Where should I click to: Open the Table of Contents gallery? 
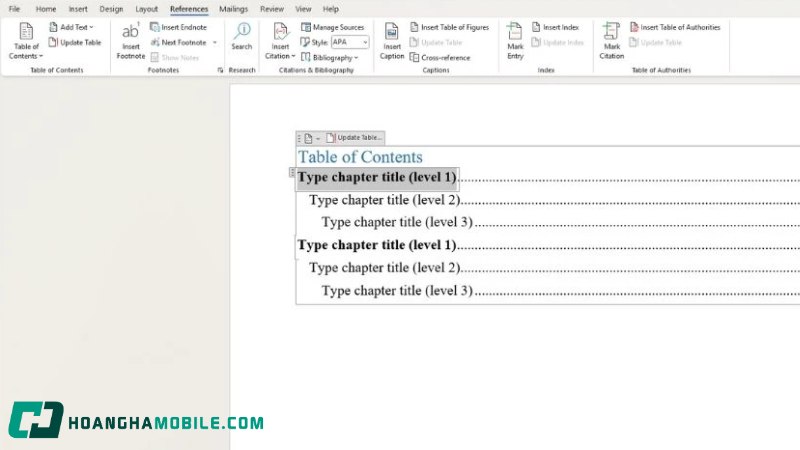(26, 41)
